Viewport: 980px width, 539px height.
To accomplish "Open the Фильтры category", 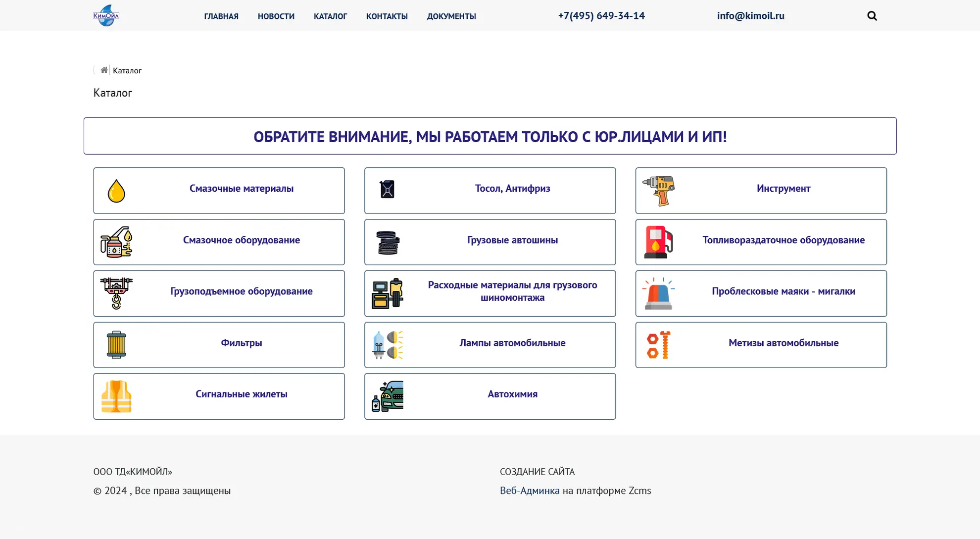I will (x=241, y=343).
